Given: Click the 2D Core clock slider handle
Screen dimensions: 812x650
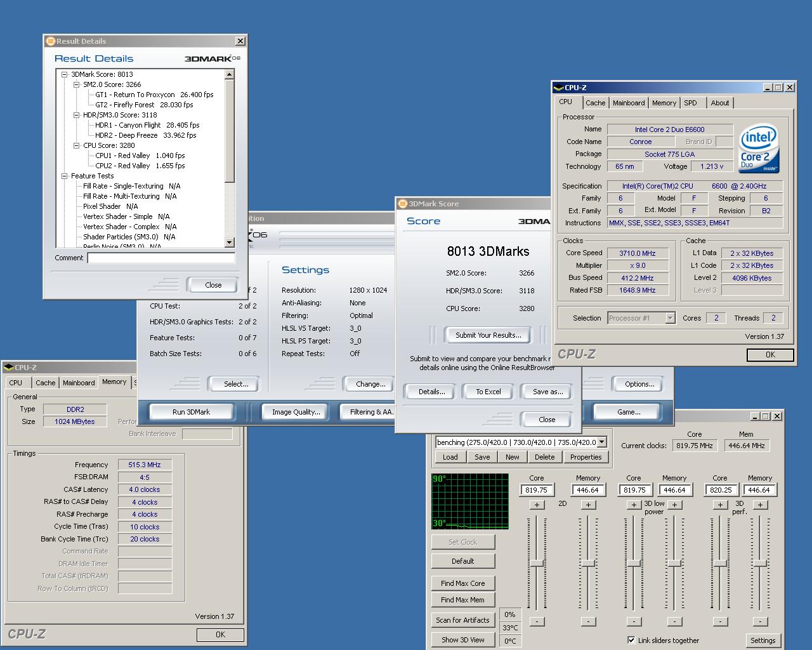Looking at the screenshot, I should coord(537,564).
